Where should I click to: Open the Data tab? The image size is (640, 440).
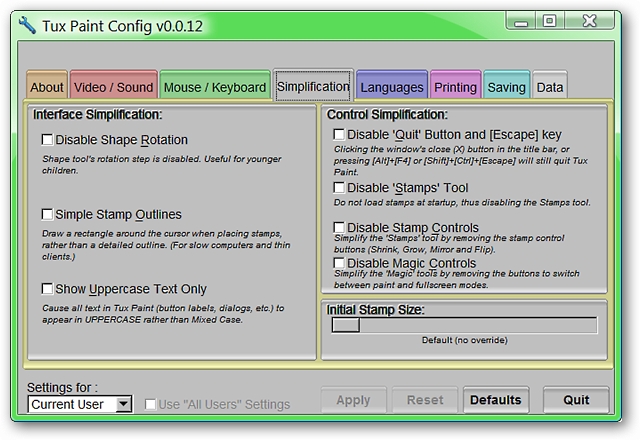(550, 84)
